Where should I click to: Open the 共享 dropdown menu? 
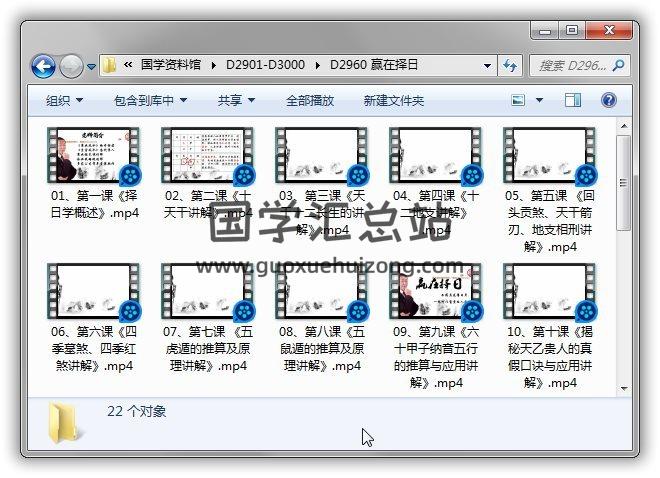coord(236,101)
